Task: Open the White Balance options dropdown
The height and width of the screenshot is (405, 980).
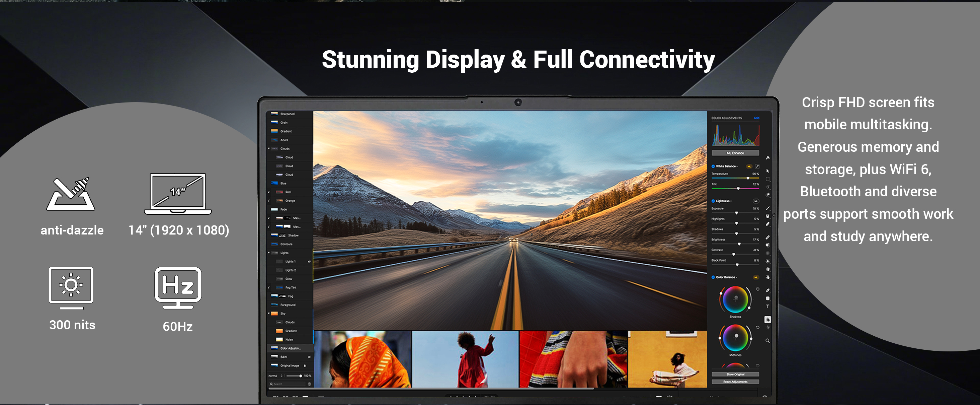Action: (x=737, y=166)
